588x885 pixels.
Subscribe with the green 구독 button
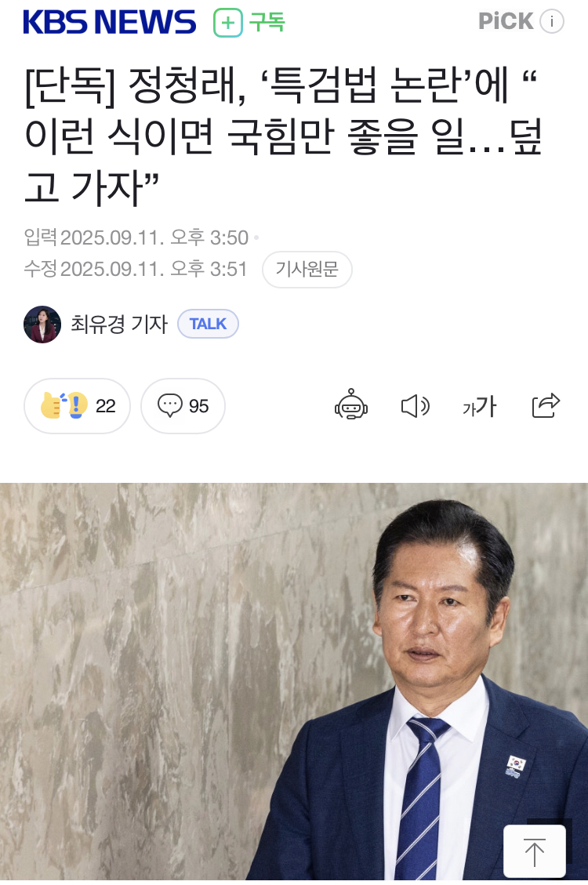click(x=249, y=23)
